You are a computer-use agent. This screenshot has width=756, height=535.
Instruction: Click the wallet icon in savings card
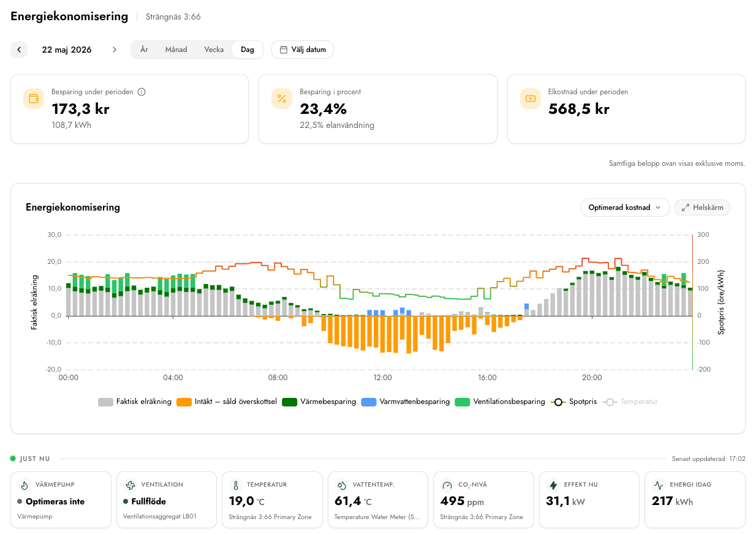[x=34, y=99]
